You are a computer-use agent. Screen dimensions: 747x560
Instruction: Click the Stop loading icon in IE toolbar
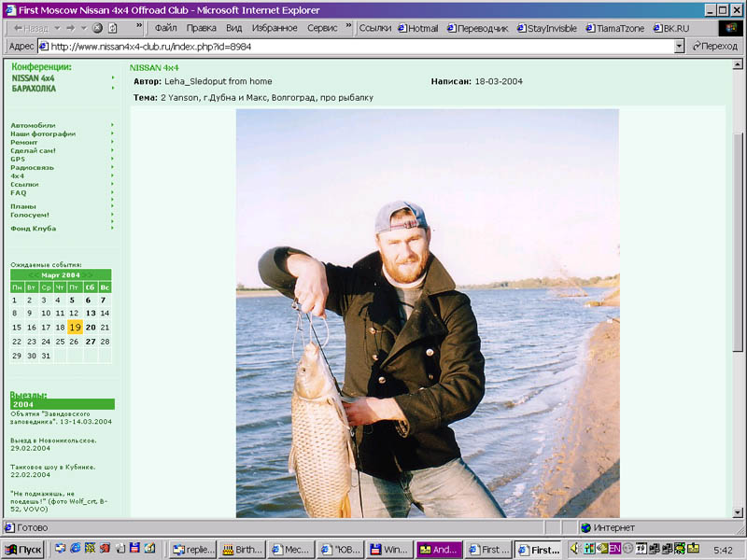click(97, 28)
